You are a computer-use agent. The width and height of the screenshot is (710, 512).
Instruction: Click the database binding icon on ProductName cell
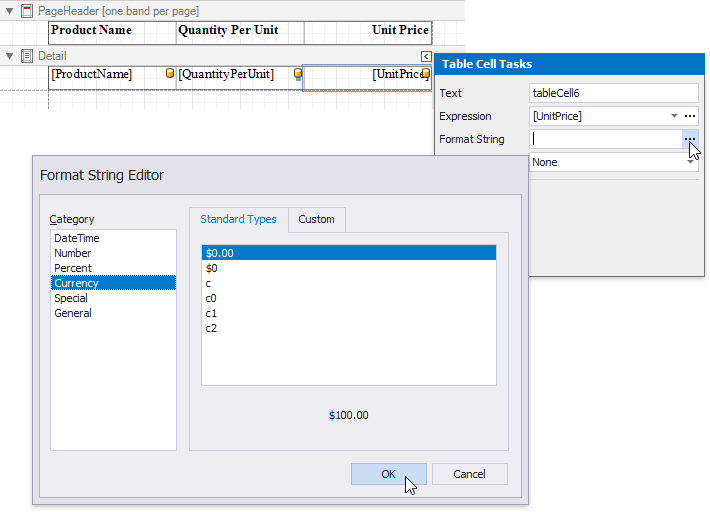(x=169, y=74)
